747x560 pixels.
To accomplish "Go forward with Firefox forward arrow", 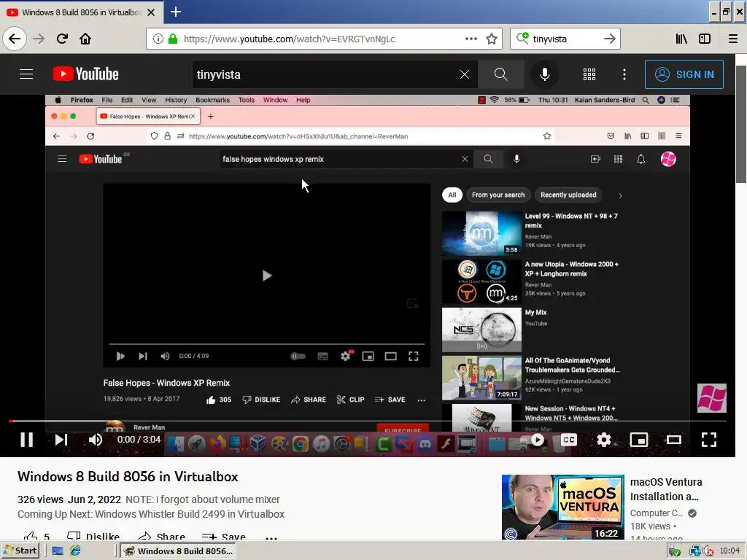I will (39, 39).
